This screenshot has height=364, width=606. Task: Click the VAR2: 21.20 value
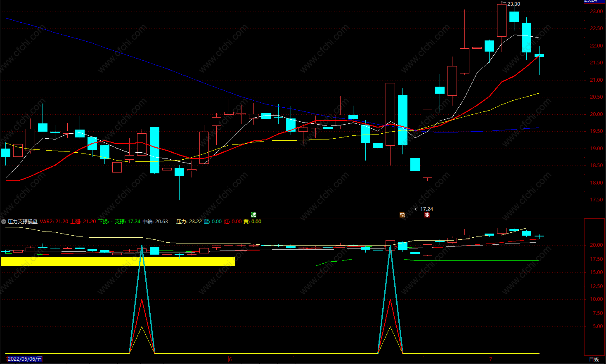pos(54,222)
